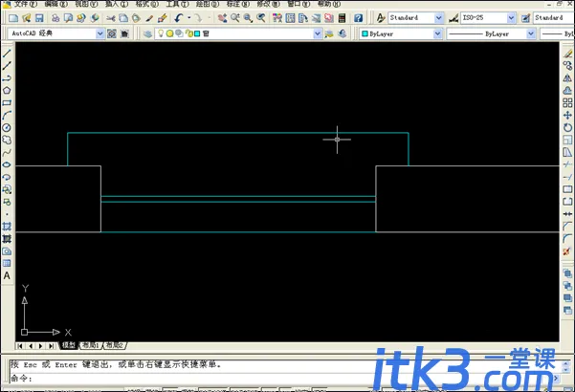Select the Trim tool
575x392 pixels.
coord(567,164)
